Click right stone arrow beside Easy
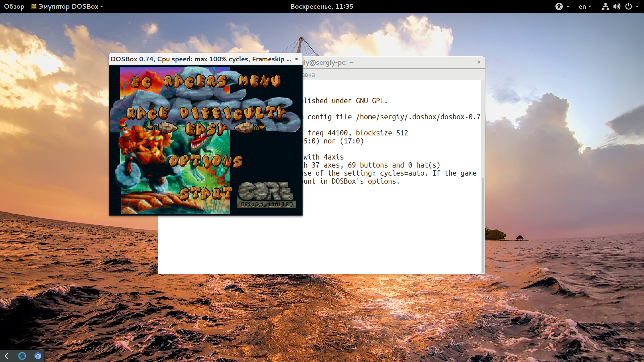 coord(249,128)
